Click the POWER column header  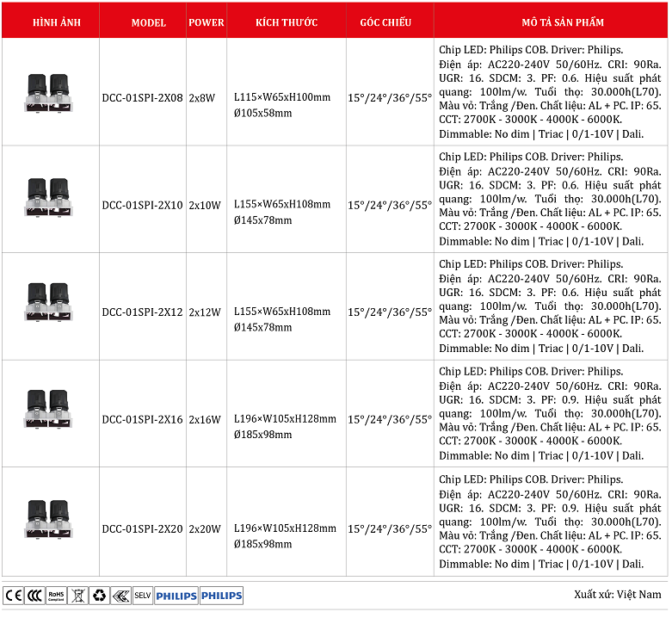click(x=207, y=22)
